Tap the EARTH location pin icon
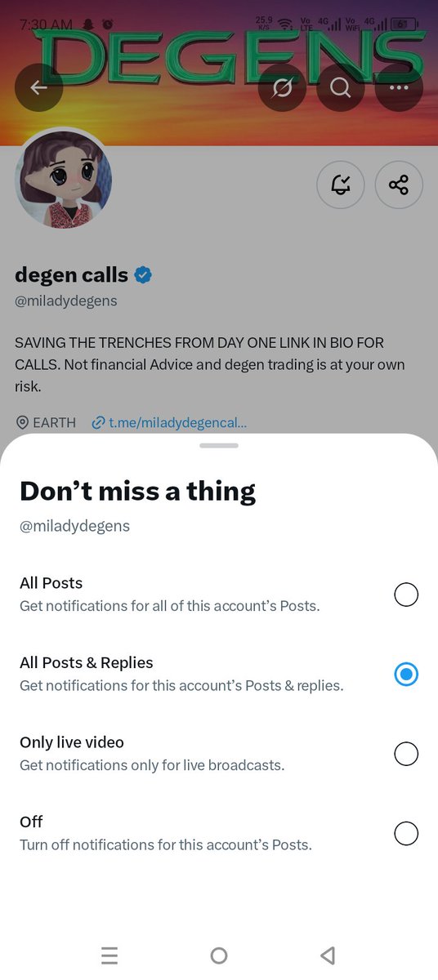Image resolution: width=438 pixels, height=980 pixels. tap(22, 422)
